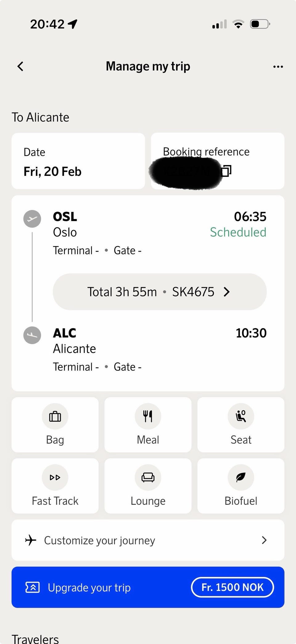296x644 pixels.
Task: Tap the OSL departure airplane icon
Action: pyautogui.click(x=32, y=219)
